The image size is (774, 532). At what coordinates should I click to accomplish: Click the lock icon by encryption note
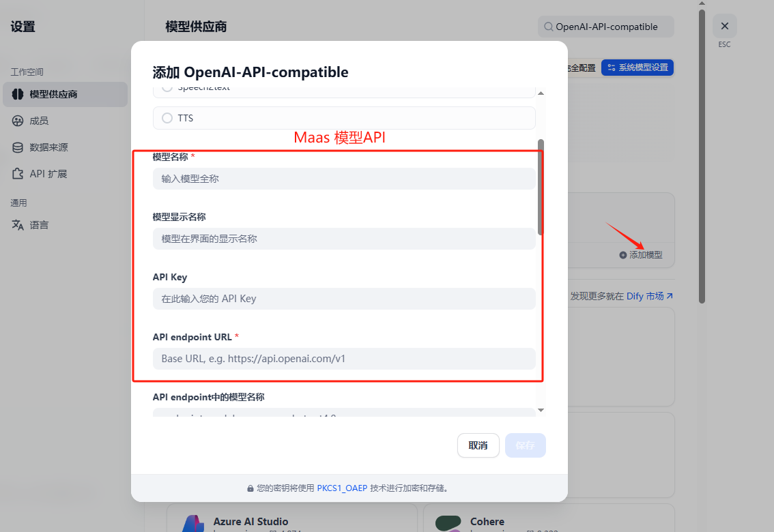250,488
